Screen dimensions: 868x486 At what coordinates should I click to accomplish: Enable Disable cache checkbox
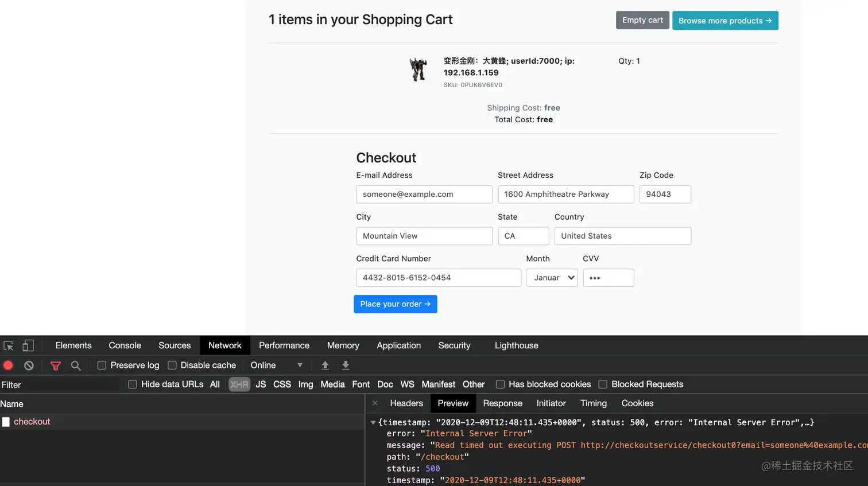[172, 366]
